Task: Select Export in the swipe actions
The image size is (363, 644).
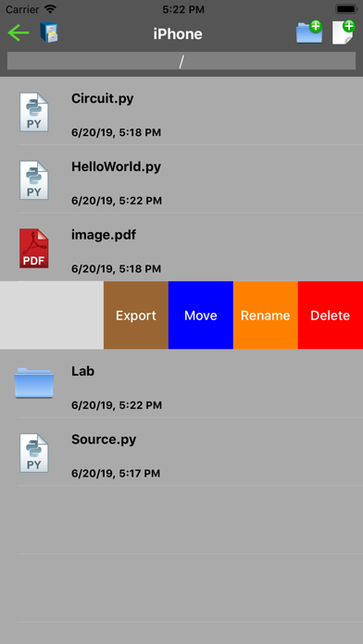Action: tap(136, 316)
